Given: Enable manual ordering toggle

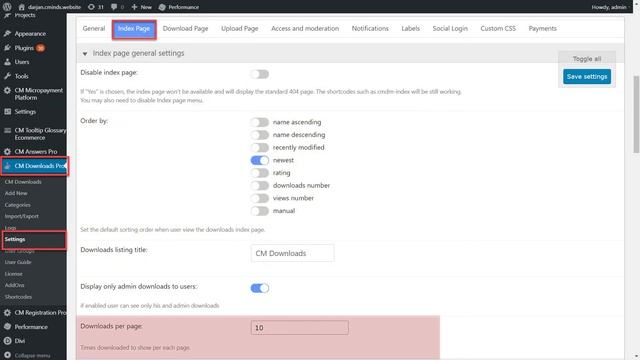Looking at the screenshot, I should click(x=260, y=211).
